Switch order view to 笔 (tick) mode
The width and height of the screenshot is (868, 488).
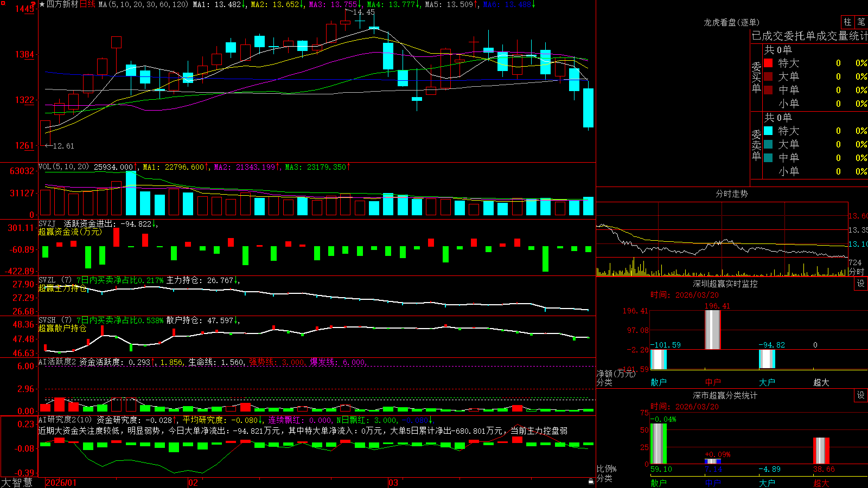[861, 22]
